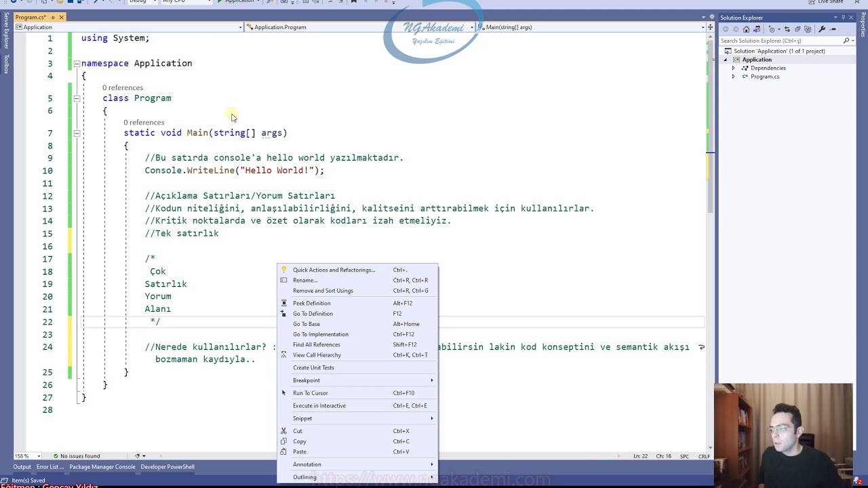This screenshot has height=488, width=868.
Task: Pin the Solution Explorer panel
Action: (843, 18)
